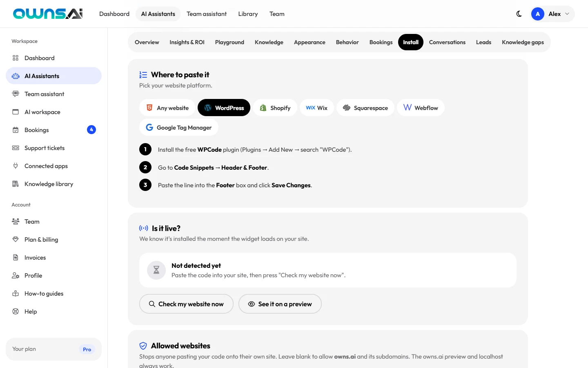Click the How-to guides icon
This screenshot has height=368, width=588.
[x=16, y=294]
